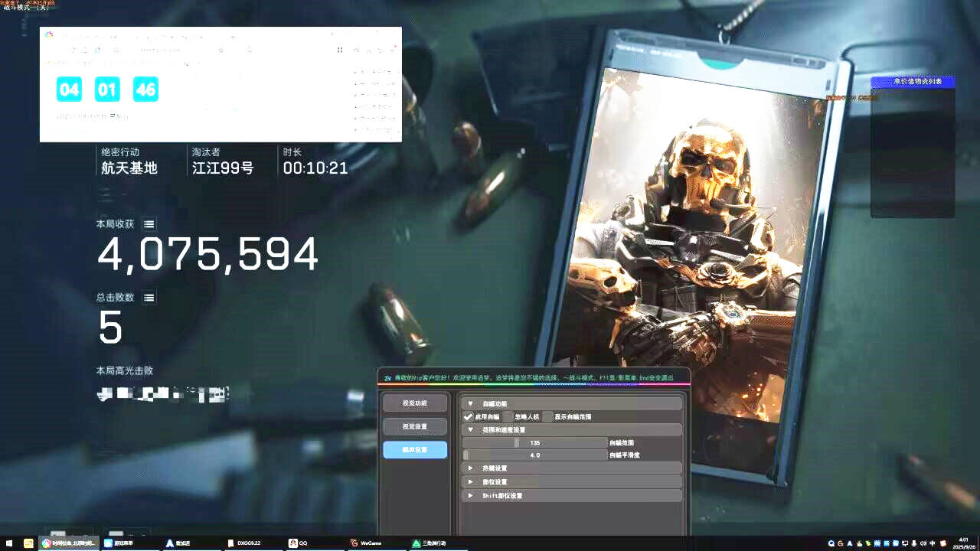Open File Explorer from the taskbar
The width and height of the screenshot is (980, 551).
[x=28, y=543]
